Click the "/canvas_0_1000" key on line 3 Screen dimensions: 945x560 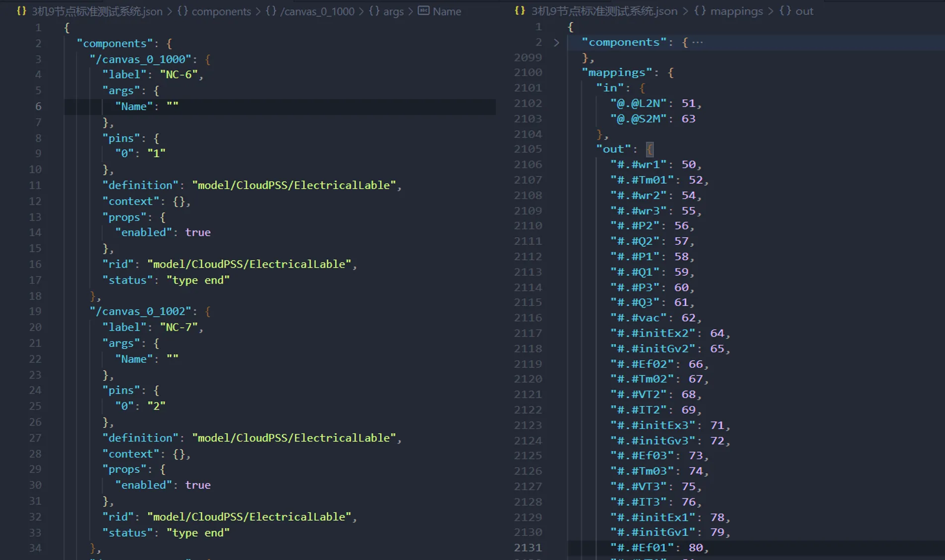[x=140, y=59]
